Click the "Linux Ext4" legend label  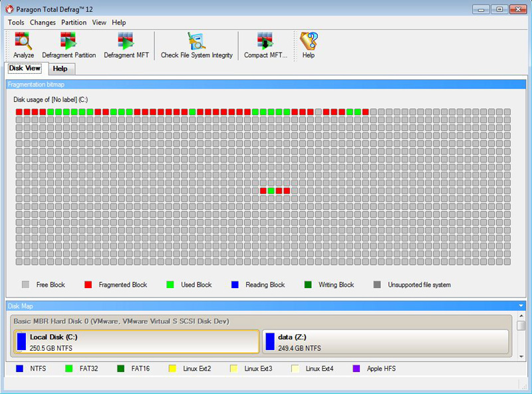(x=319, y=369)
